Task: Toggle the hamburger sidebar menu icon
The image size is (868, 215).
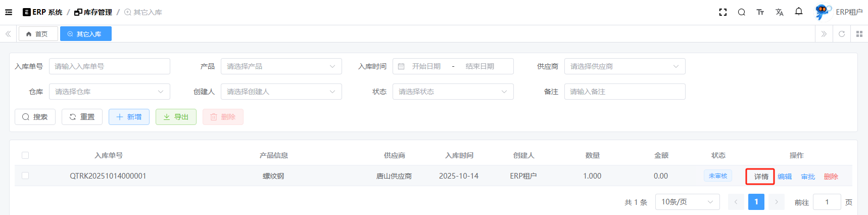Action: [x=9, y=12]
